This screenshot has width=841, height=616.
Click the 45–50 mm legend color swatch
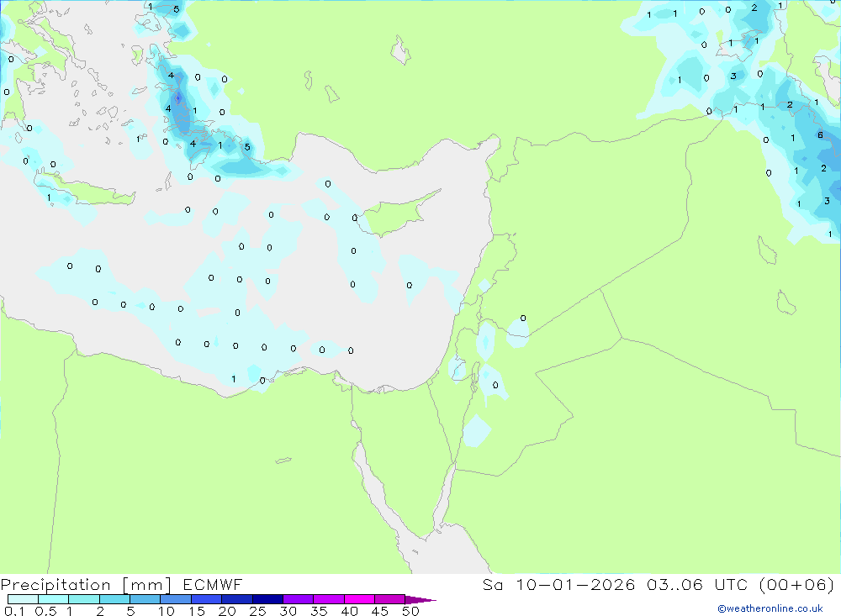pos(390,599)
